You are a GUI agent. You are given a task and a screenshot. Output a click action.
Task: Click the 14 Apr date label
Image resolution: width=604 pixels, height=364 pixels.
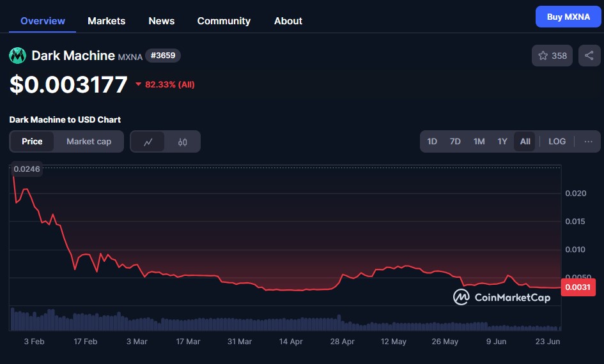tap(291, 341)
